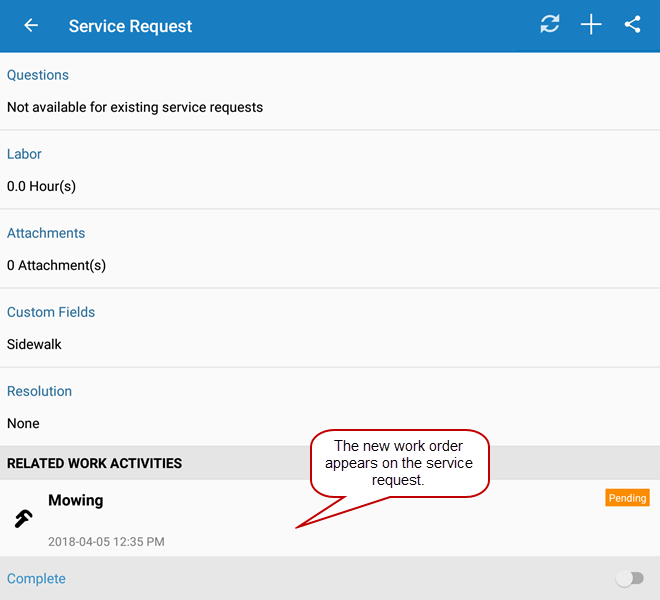Click the Mowing timestamp 2018-04-05 12:35 PM

(106, 542)
